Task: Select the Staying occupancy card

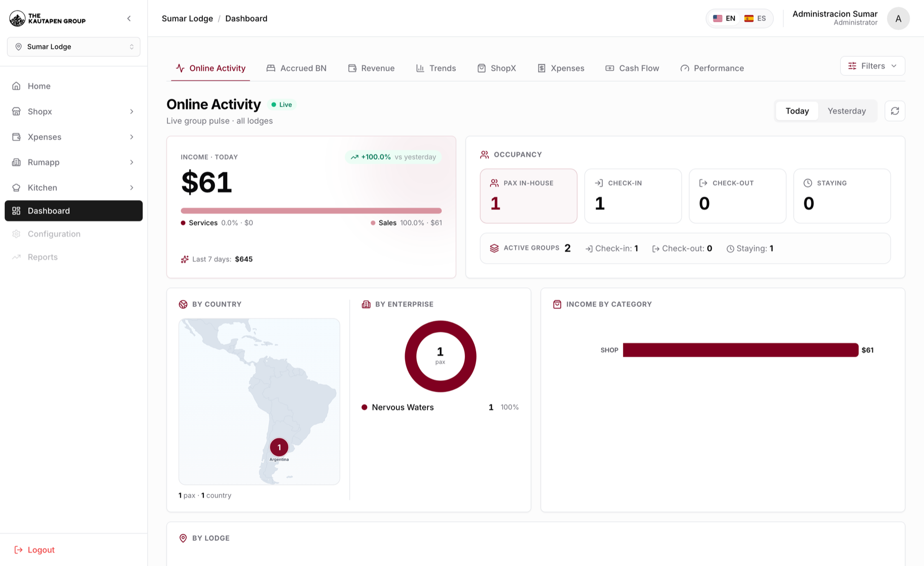Action: [842, 196]
